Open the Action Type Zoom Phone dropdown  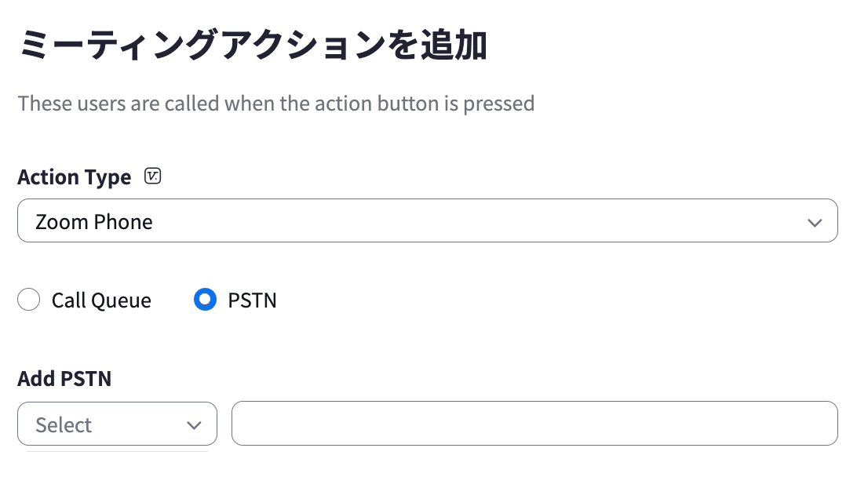[428, 220]
